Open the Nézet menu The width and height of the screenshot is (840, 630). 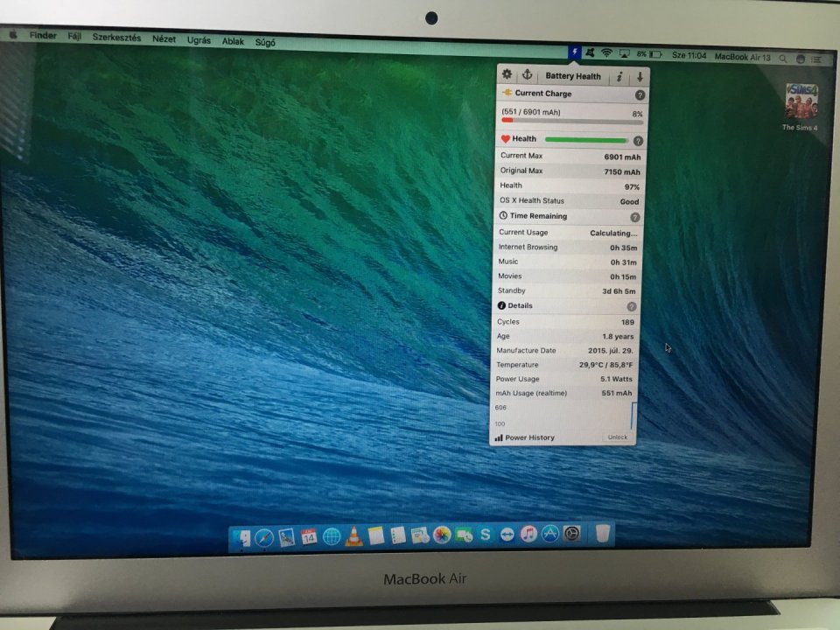[x=164, y=39]
